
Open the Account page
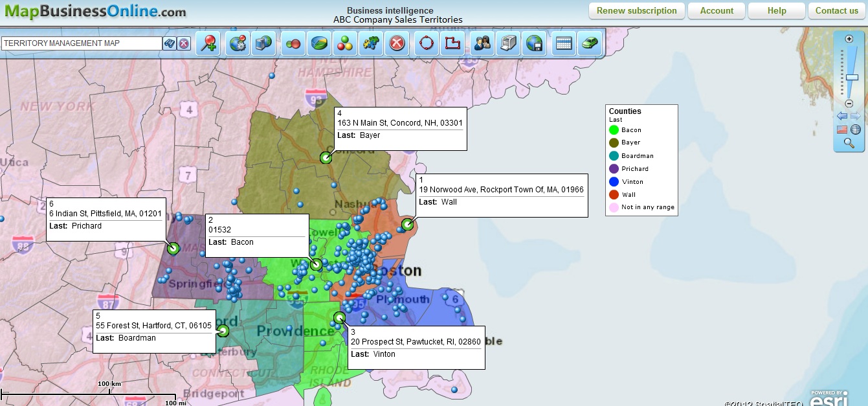pyautogui.click(x=717, y=10)
